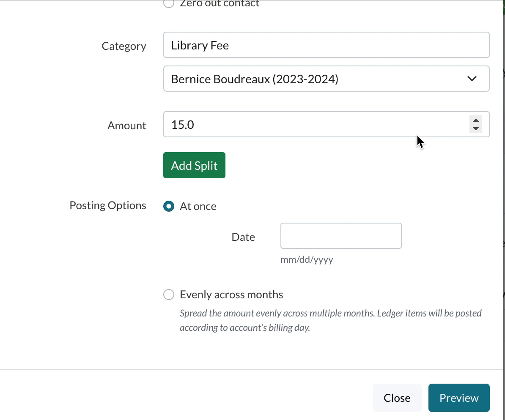This screenshot has height=420, width=505.
Task: Click the Add Split button
Action: pos(194,165)
